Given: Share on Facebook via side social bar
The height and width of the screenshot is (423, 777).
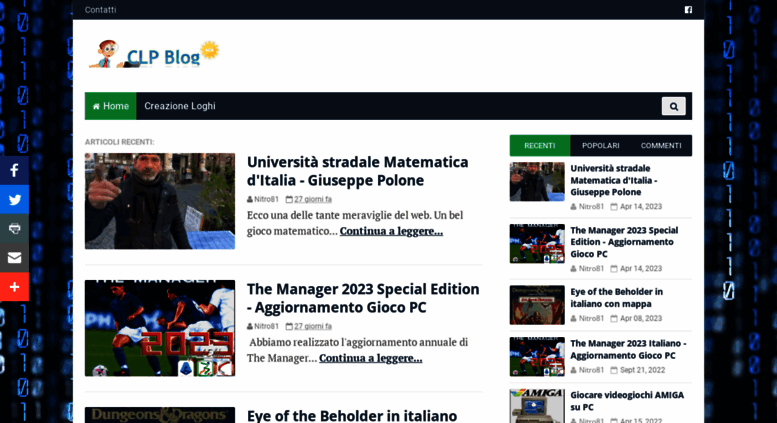Looking at the screenshot, I should click(x=14, y=170).
